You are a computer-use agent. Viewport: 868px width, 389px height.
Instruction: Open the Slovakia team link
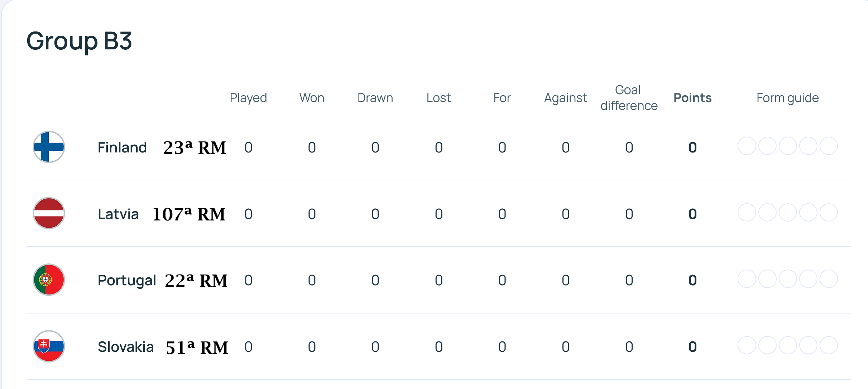tap(126, 347)
